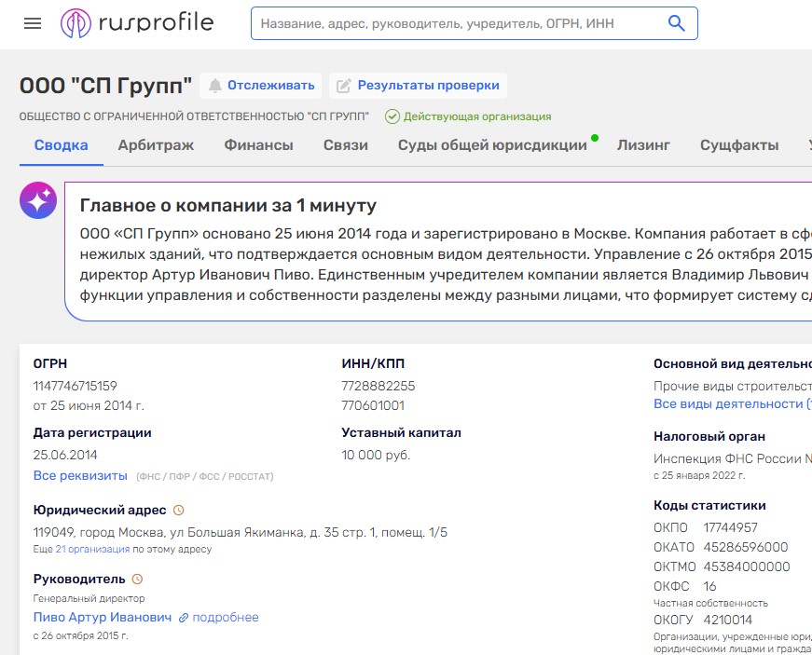Click the search magnifier icon
The width and height of the screenshot is (812, 655).
click(x=676, y=23)
